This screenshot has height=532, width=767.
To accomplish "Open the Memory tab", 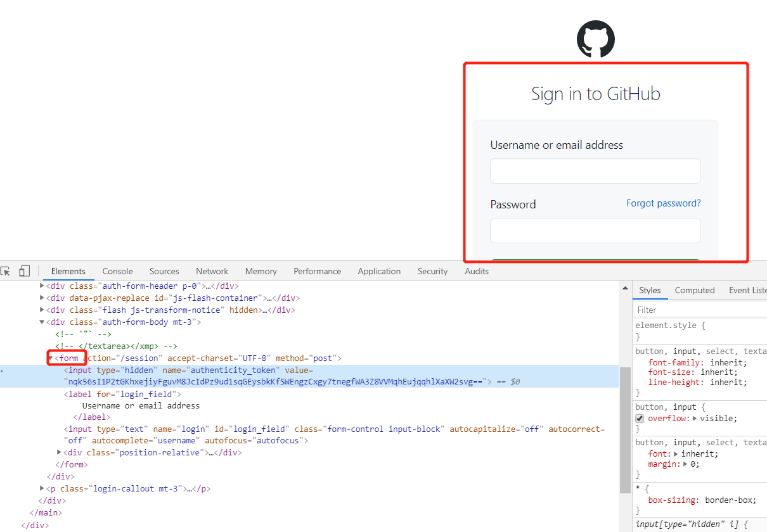I will [261, 271].
